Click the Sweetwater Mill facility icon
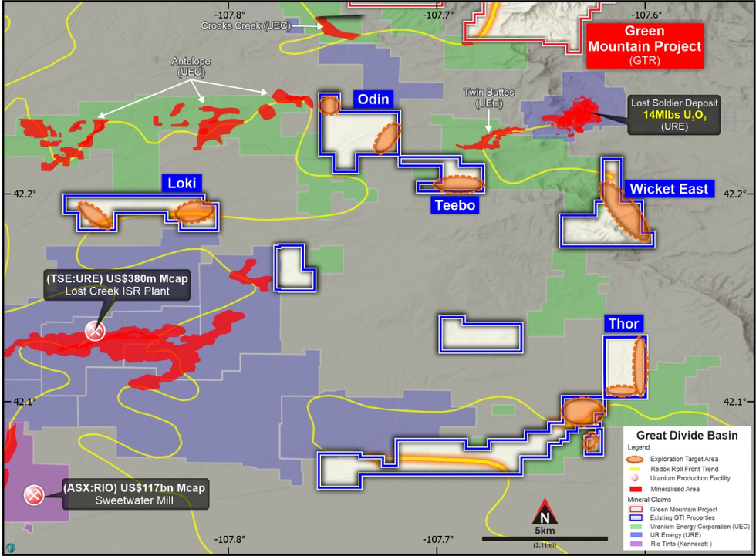The width and height of the screenshot is (756, 556). (x=34, y=495)
